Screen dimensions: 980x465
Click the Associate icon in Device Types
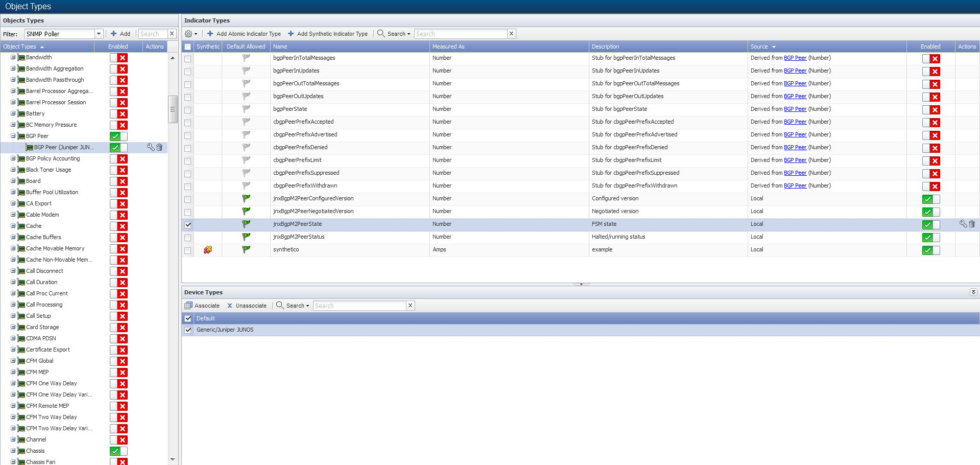188,306
